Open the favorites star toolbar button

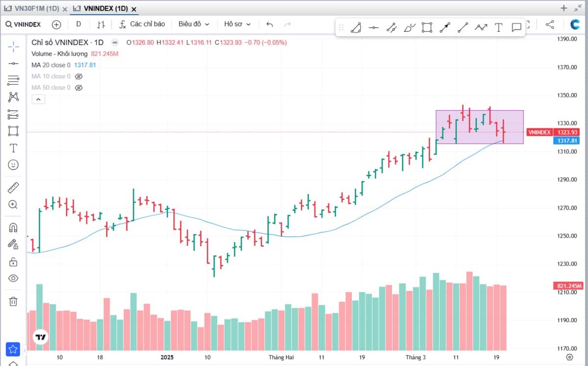(13, 349)
